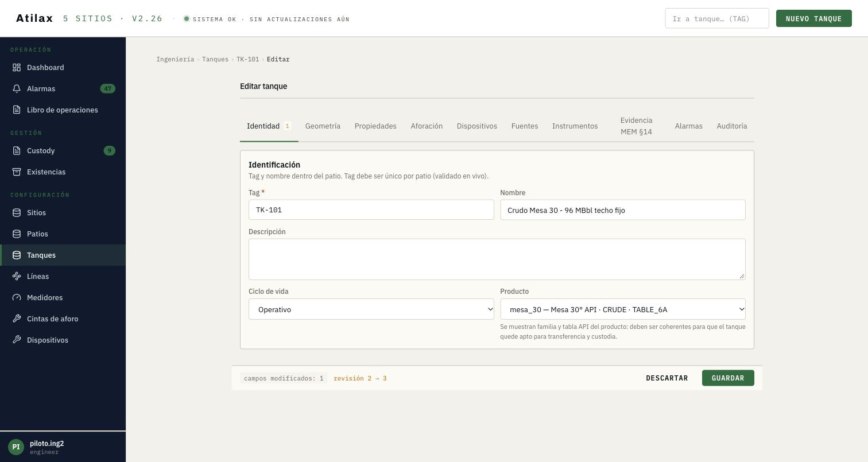
Task: Select the Instrumentos tab
Action: pos(575,126)
